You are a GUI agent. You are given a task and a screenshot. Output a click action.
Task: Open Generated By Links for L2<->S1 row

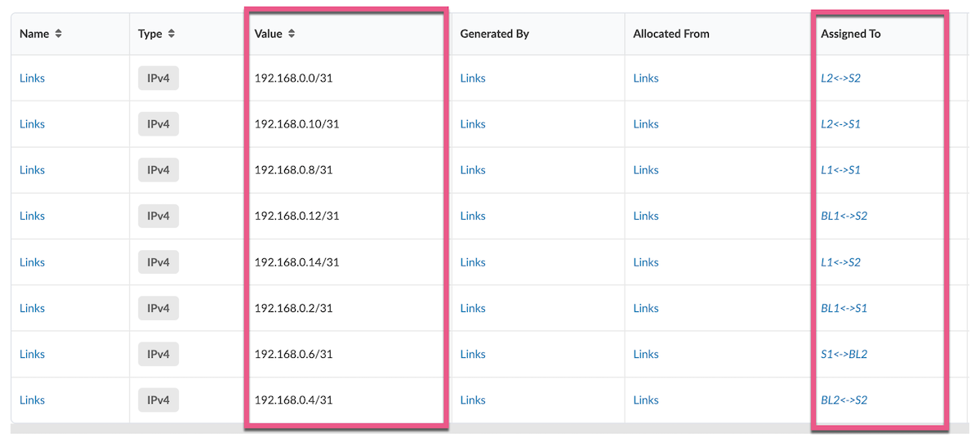473,124
